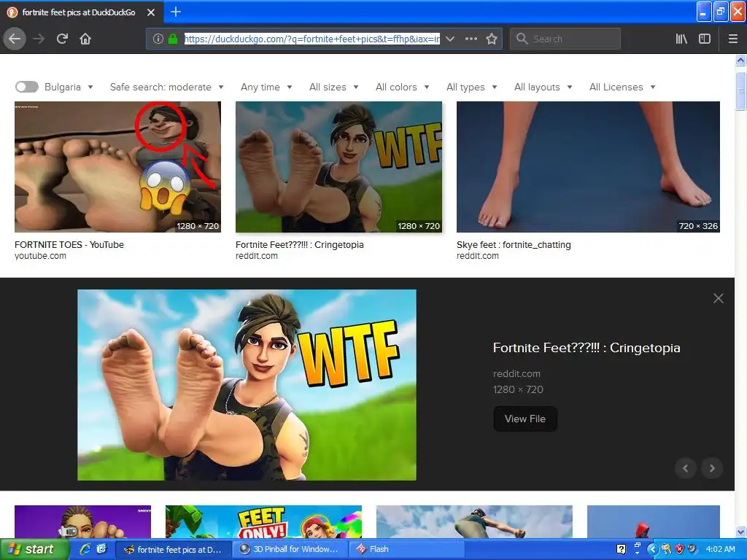The width and height of the screenshot is (747, 560).
Task: Open the All types filter
Action: 472,87
